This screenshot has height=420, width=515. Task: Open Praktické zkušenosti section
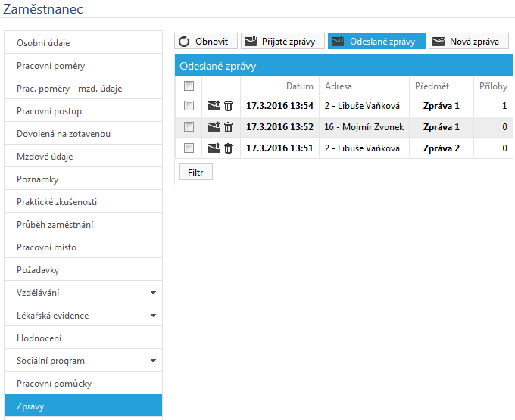click(x=83, y=201)
